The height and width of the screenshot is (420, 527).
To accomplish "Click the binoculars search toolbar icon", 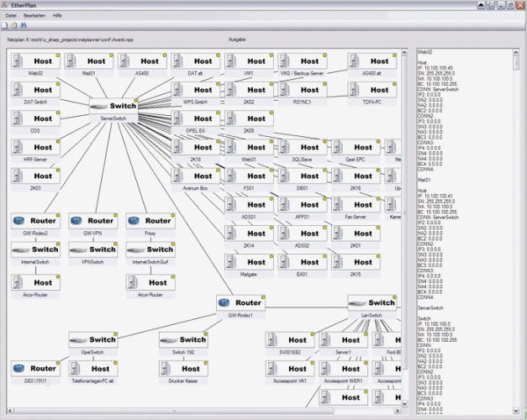I will (x=24, y=25).
